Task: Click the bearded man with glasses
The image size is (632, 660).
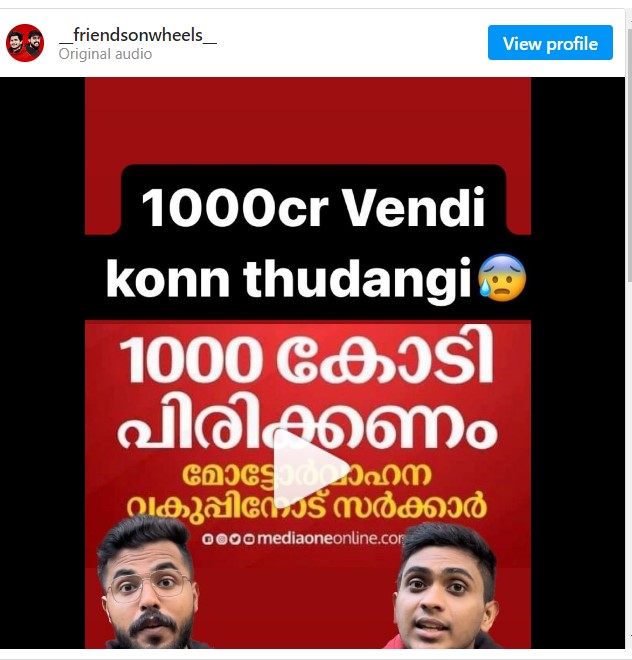Action: pos(147,583)
